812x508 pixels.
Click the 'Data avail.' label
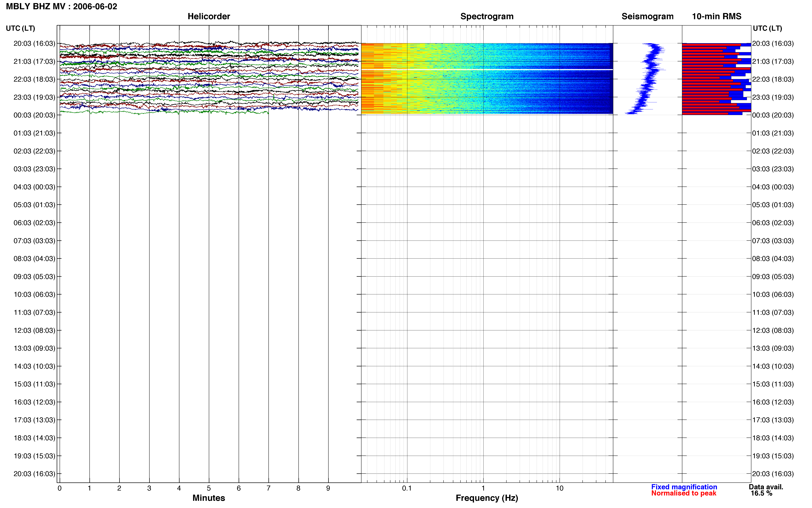[x=766, y=487]
